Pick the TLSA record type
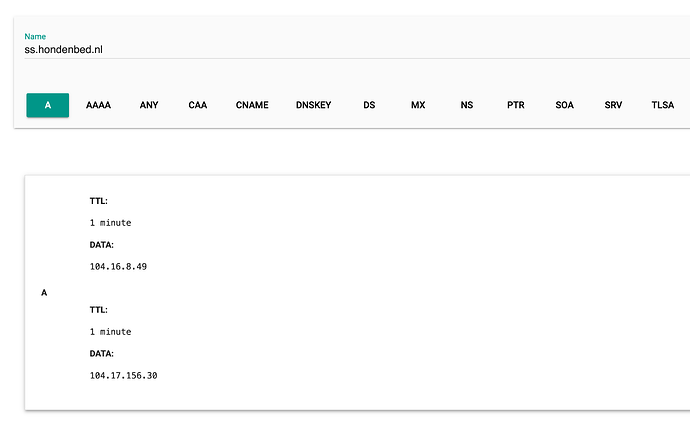This screenshot has height=429, width=690. [663, 105]
